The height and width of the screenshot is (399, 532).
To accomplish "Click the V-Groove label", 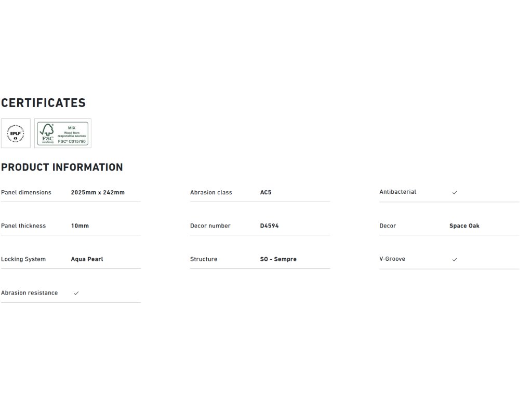I will coord(392,259).
